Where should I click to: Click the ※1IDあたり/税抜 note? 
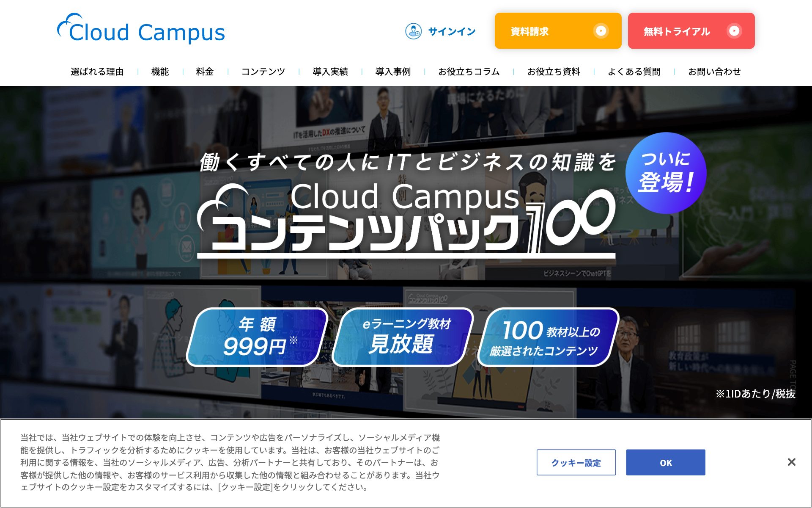click(755, 394)
